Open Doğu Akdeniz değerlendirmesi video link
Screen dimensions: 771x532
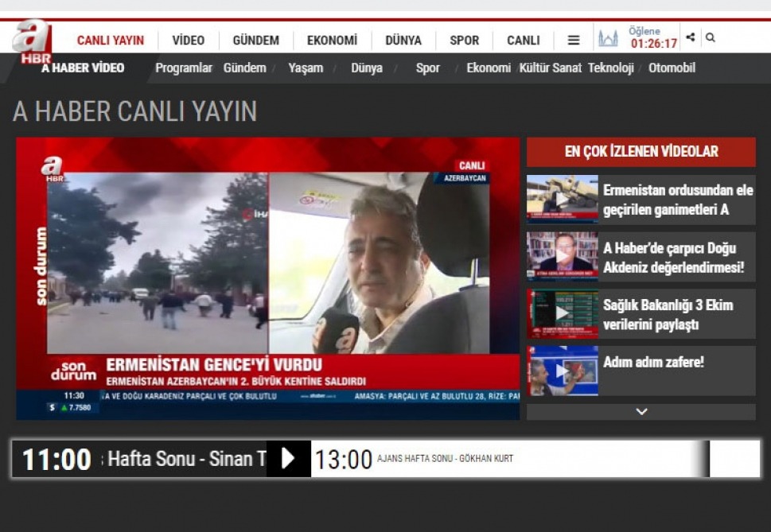(x=673, y=258)
